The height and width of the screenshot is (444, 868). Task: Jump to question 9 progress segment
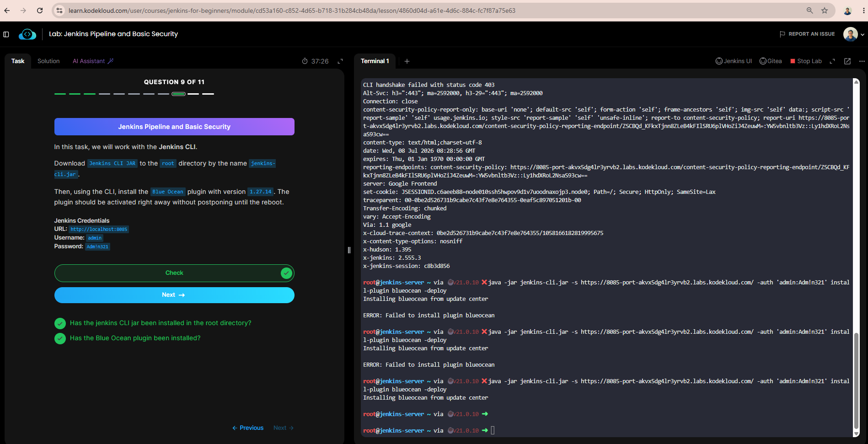(x=178, y=94)
